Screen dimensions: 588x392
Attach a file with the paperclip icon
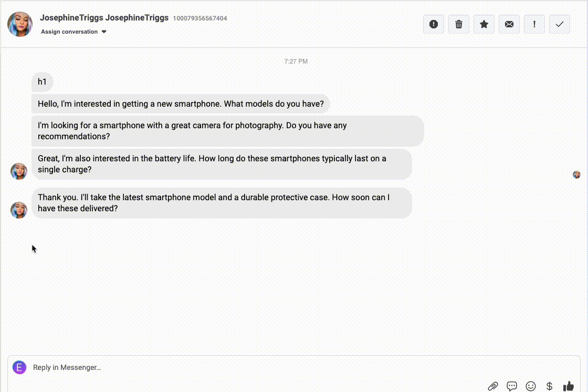click(x=492, y=386)
